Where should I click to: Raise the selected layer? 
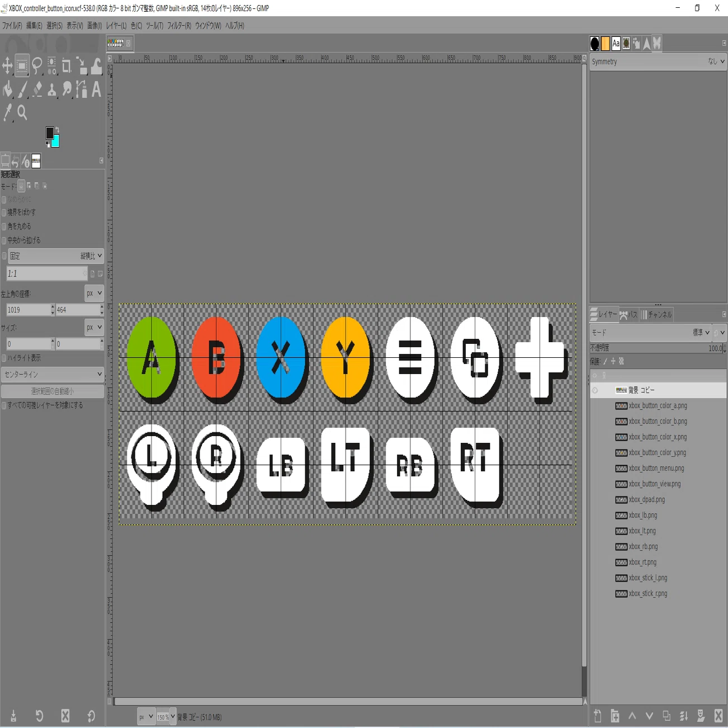[x=632, y=716]
